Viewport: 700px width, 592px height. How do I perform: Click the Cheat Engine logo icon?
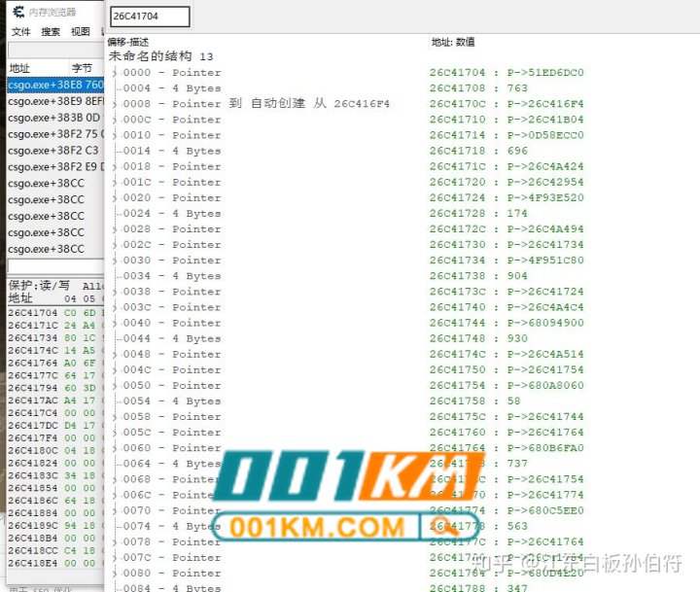pyautogui.click(x=18, y=11)
